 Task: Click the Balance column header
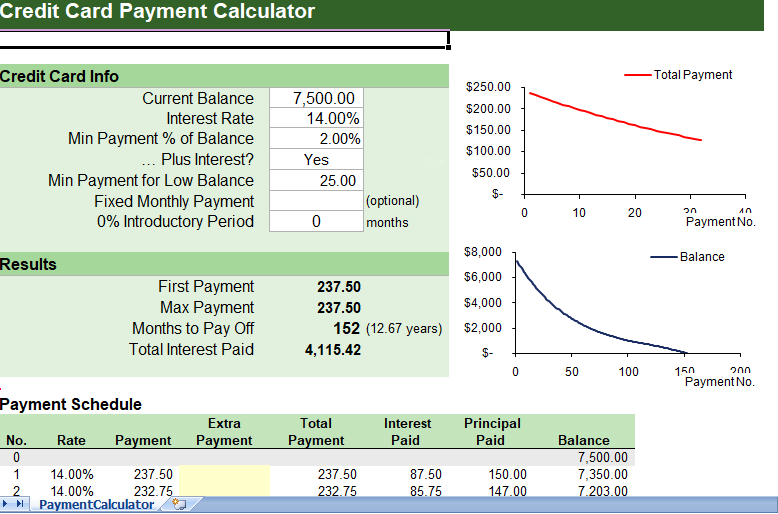coord(584,440)
